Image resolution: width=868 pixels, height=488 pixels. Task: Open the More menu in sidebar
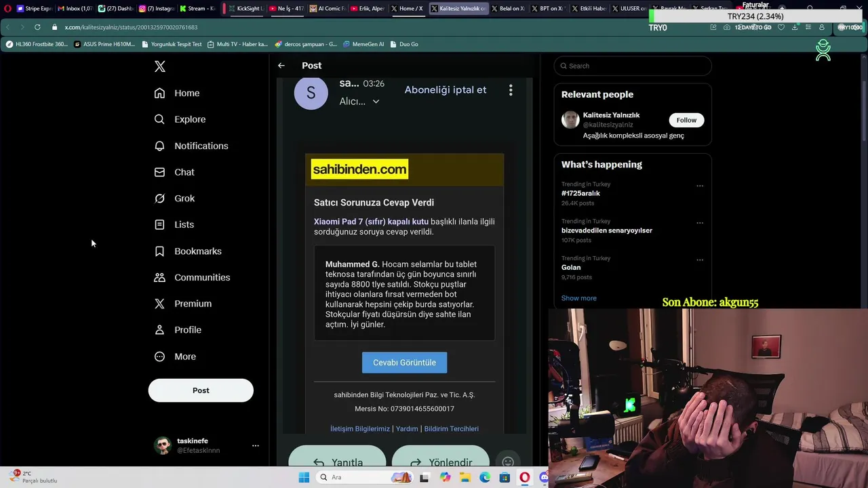click(x=175, y=357)
